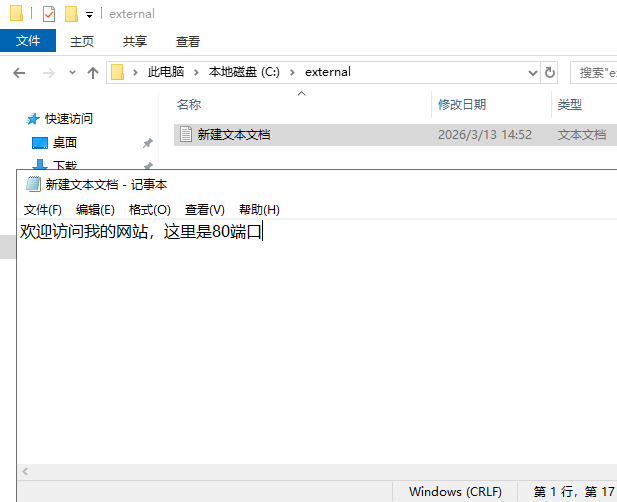Open Notepad's 编辑(E) menu
The height and width of the screenshot is (502, 617).
pyautogui.click(x=95, y=209)
